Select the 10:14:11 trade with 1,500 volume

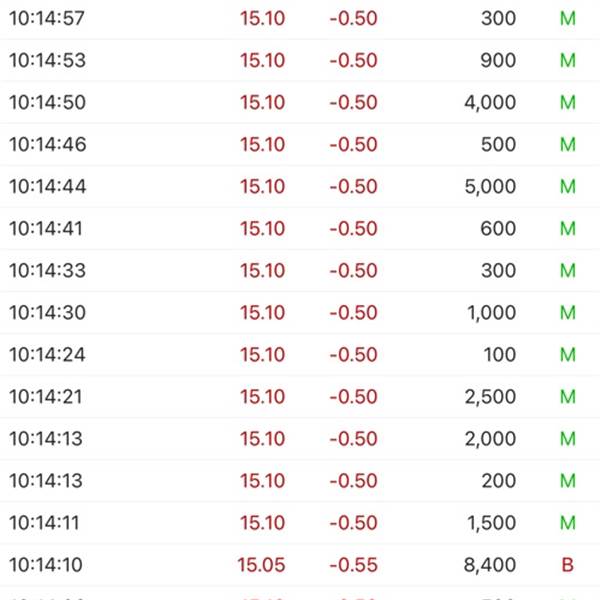click(300, 523)
